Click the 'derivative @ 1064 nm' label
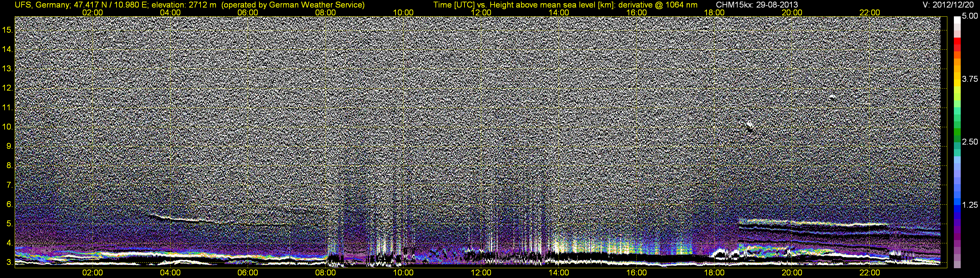Image resolution: width=980 pixels, height=278 pixels. (658, 5)
